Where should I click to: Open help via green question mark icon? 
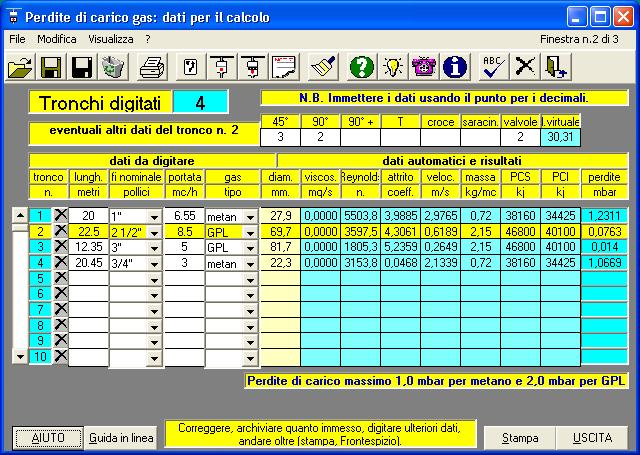tap(362, 67)
